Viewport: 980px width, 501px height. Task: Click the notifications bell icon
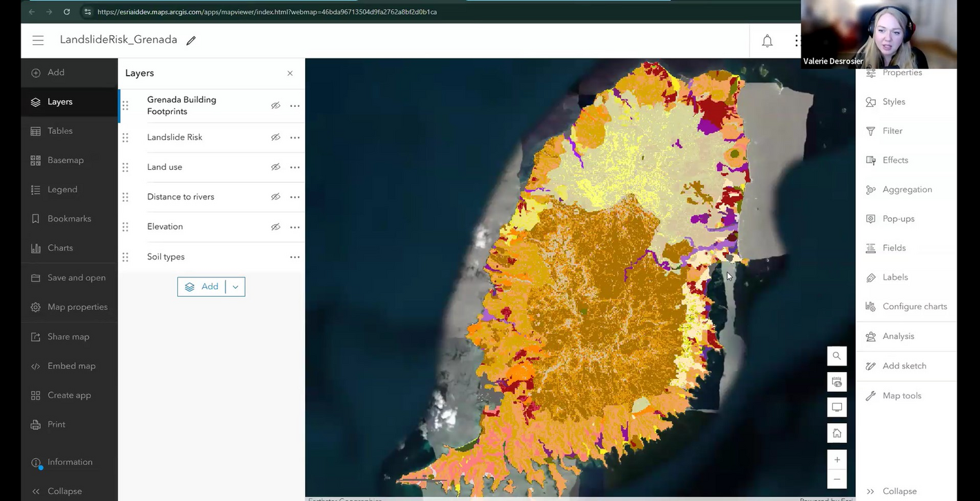pyautogui.click(x=767, y=40)
